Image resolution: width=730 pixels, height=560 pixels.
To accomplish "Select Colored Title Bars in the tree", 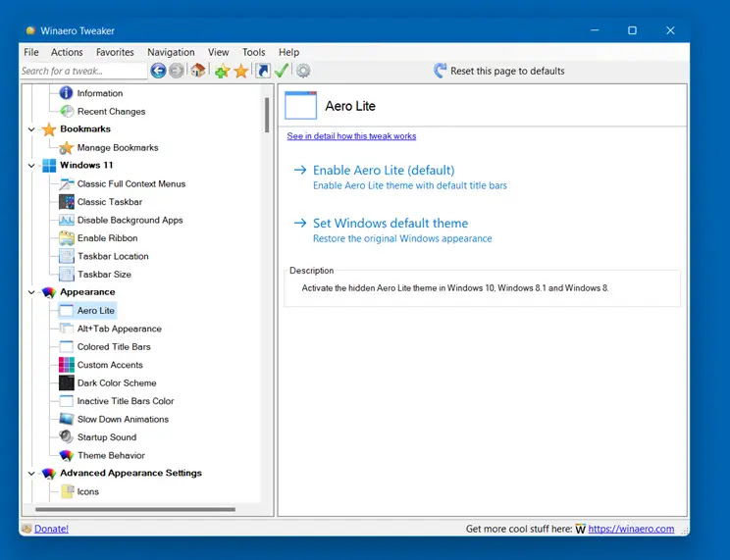I will click(x=114, y=347).
